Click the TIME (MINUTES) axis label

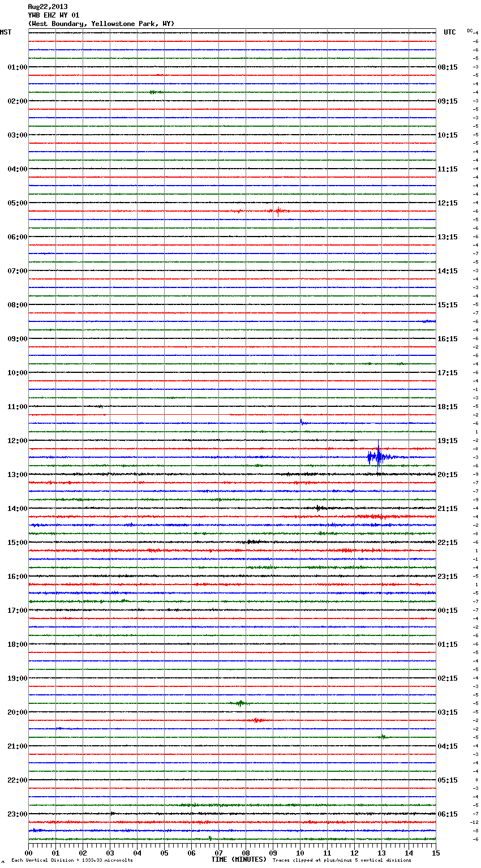[239, 860]
